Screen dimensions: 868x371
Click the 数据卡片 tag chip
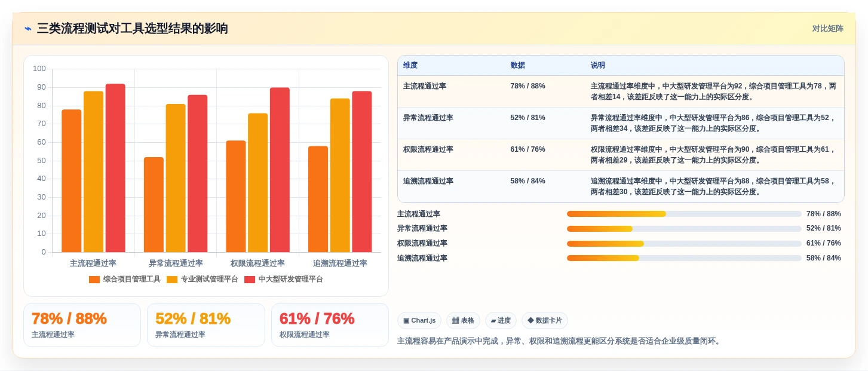point(545,321)
